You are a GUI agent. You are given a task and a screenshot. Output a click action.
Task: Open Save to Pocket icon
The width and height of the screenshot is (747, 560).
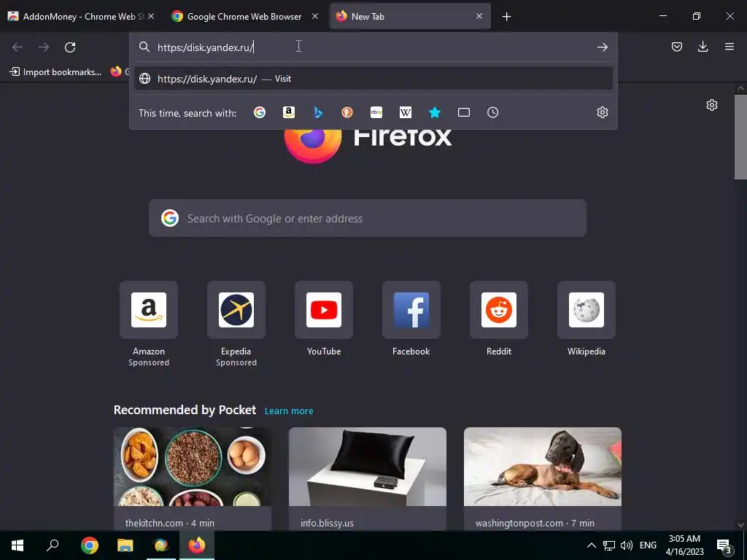tap(676, 47)
